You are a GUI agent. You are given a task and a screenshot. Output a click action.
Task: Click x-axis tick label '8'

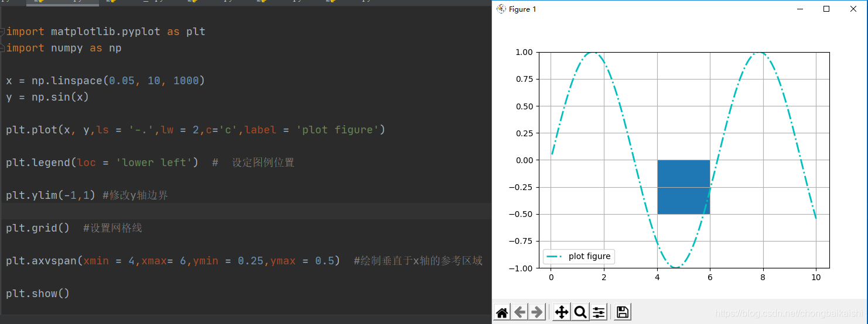[763, 277]
